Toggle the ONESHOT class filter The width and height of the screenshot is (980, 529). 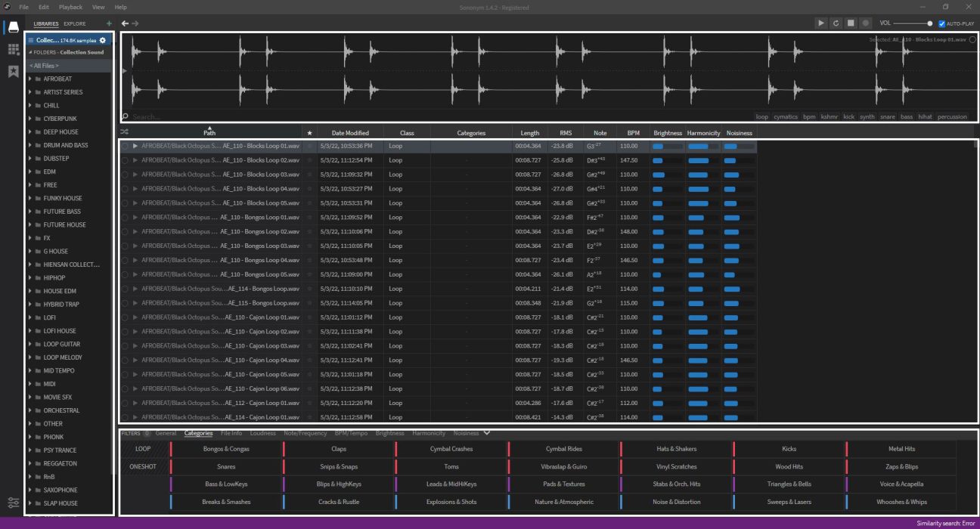pos(143,466)
